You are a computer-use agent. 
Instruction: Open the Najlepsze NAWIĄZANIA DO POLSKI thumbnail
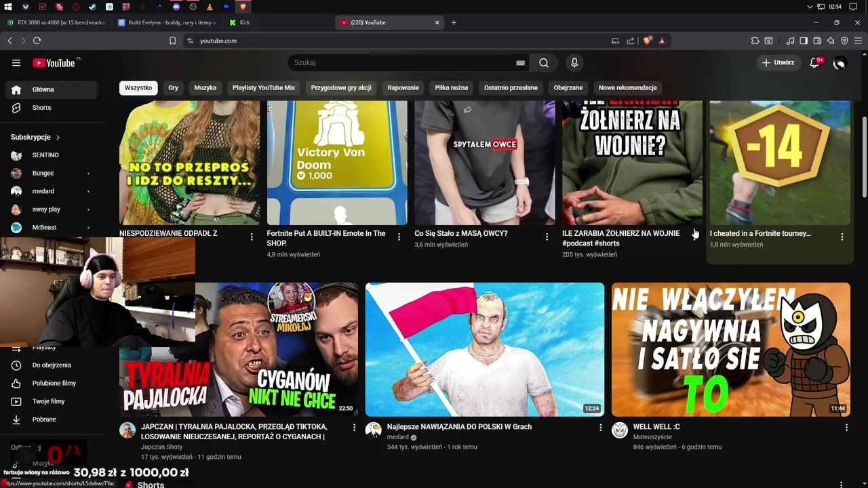tap(485, 350)
